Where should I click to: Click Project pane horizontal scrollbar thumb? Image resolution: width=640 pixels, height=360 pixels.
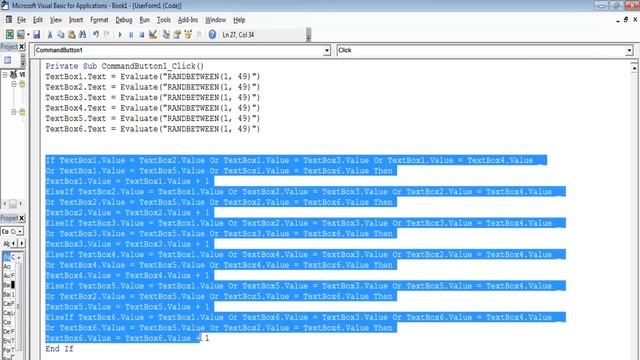[13, 203]
